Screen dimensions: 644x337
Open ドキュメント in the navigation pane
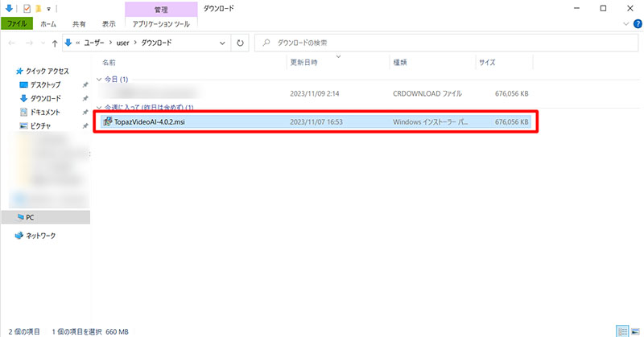(45, 112)
